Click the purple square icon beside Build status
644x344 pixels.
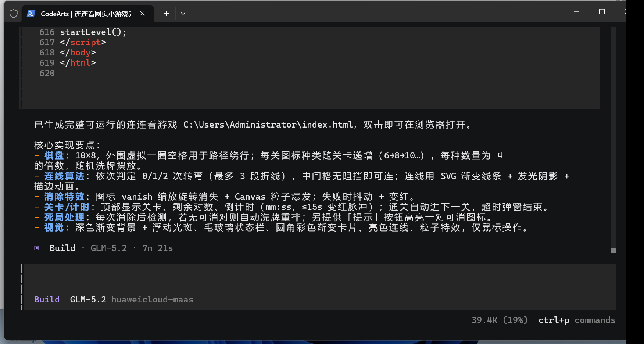pos(37,248)
